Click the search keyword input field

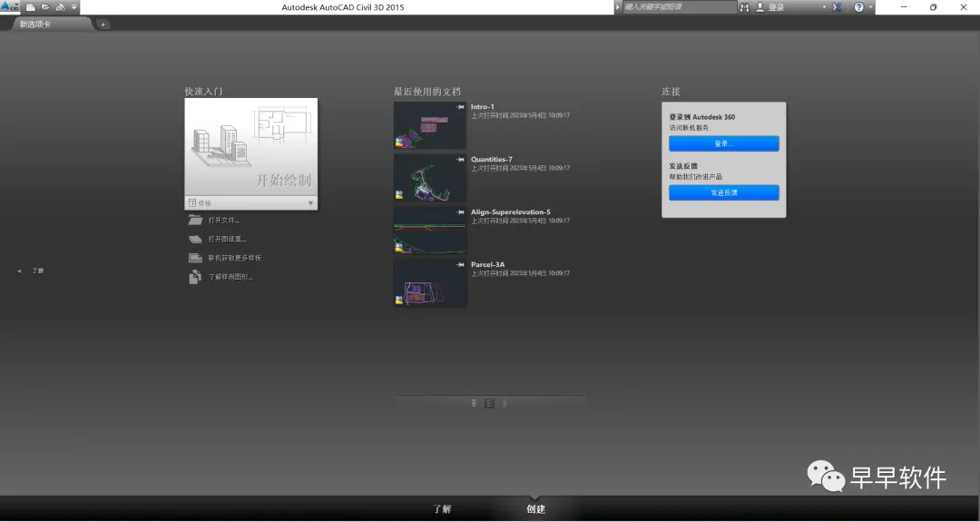click(x=680, y=7)
